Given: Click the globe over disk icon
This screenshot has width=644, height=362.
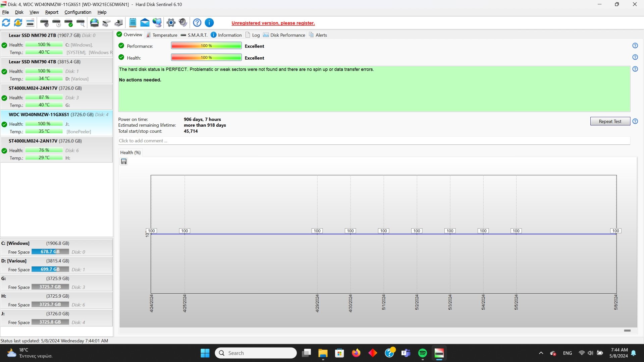Looking at the screenshot, I should 95,23.
